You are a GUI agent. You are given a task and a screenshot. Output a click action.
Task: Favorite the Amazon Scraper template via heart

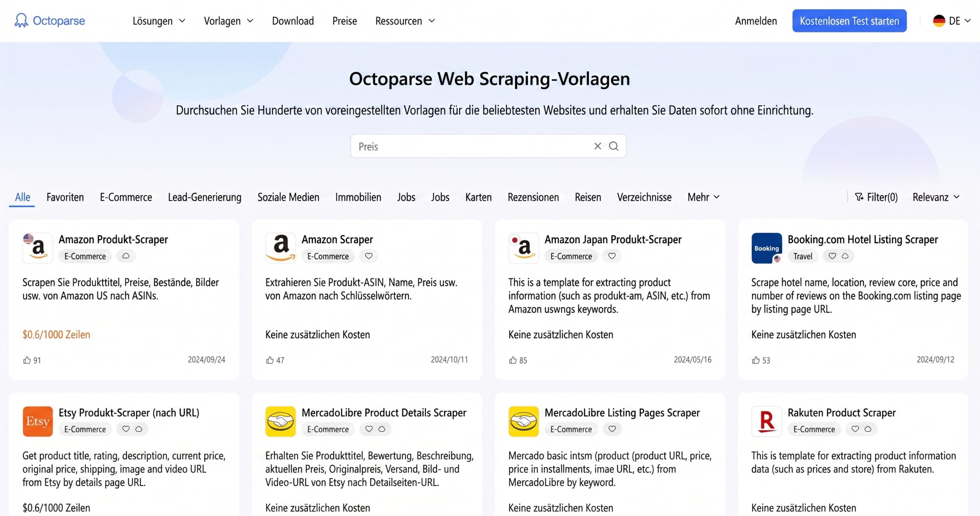pyautogui.click(x=369, y=256)
